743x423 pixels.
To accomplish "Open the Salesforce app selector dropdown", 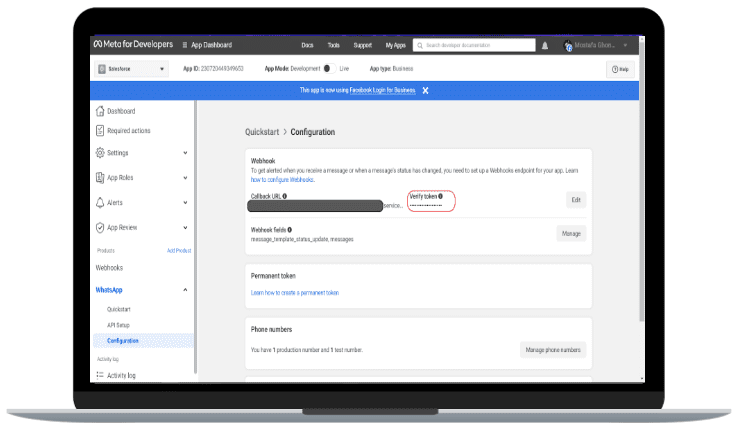I will point(131,69).
